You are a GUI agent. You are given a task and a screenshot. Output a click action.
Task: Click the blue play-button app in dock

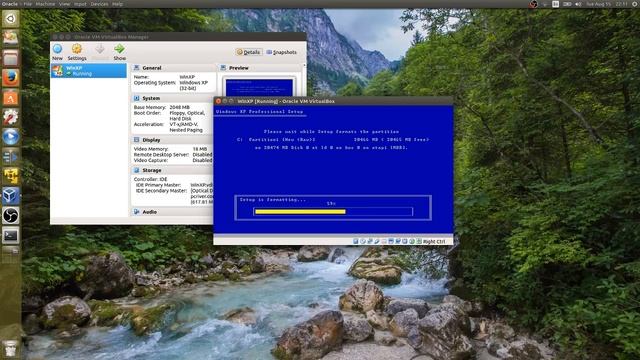click(x=11, y=136)
